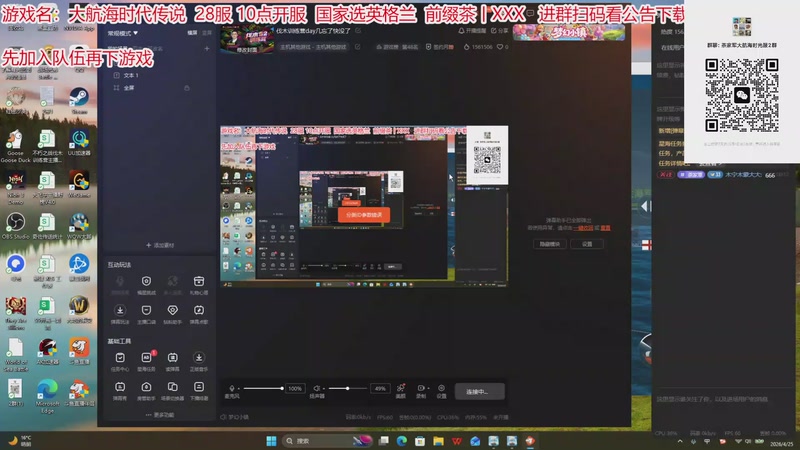Show hidden tray icons chevron
This screenshot has width=800, height=450.
click(x=680, y=441)
